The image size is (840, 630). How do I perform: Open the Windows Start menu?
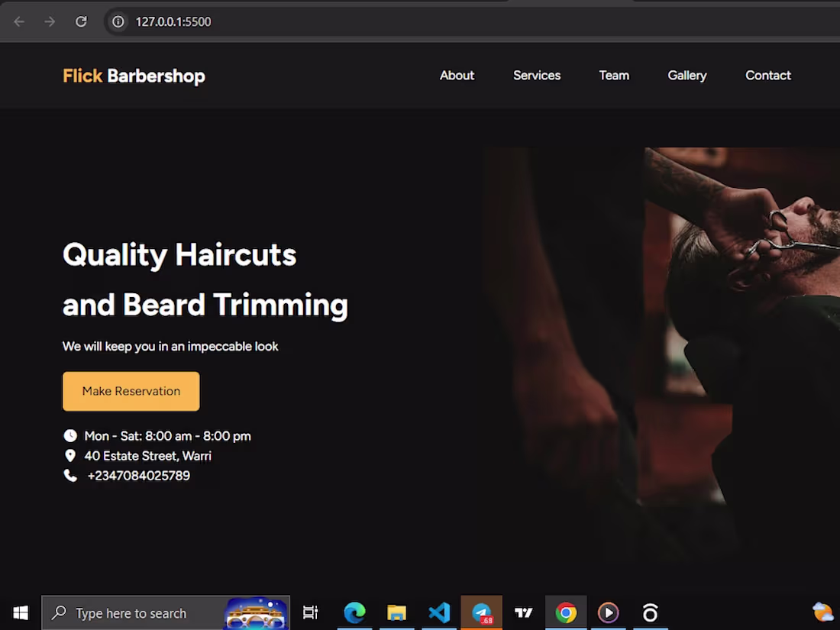tap(20, 612)
